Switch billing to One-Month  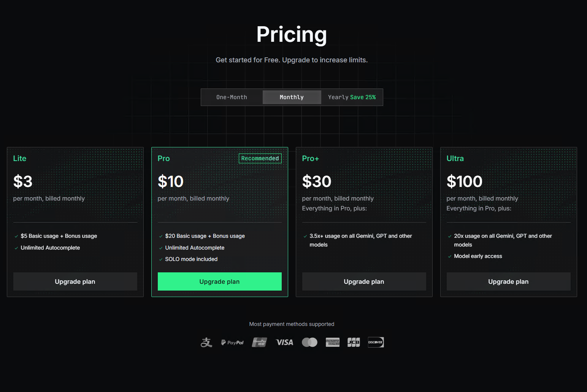232,97
